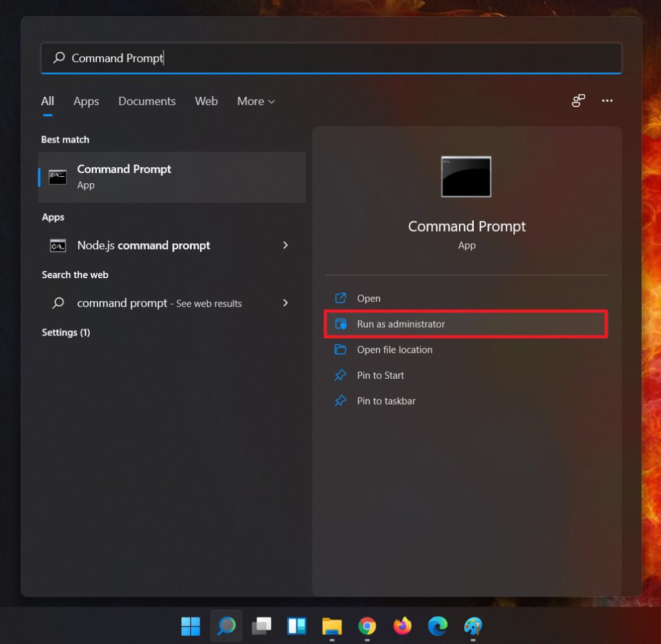Open the Settings (1) results group

66,332
